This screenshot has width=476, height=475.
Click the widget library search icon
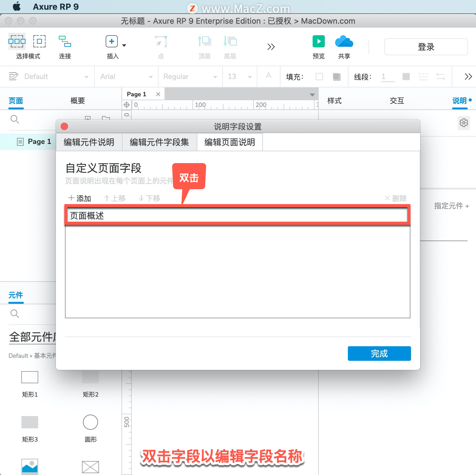[15, 314]
